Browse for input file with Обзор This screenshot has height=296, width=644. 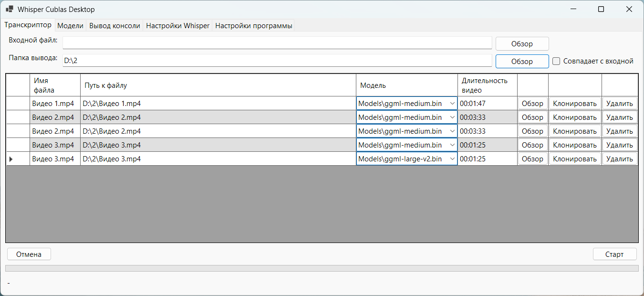(522, 44)
